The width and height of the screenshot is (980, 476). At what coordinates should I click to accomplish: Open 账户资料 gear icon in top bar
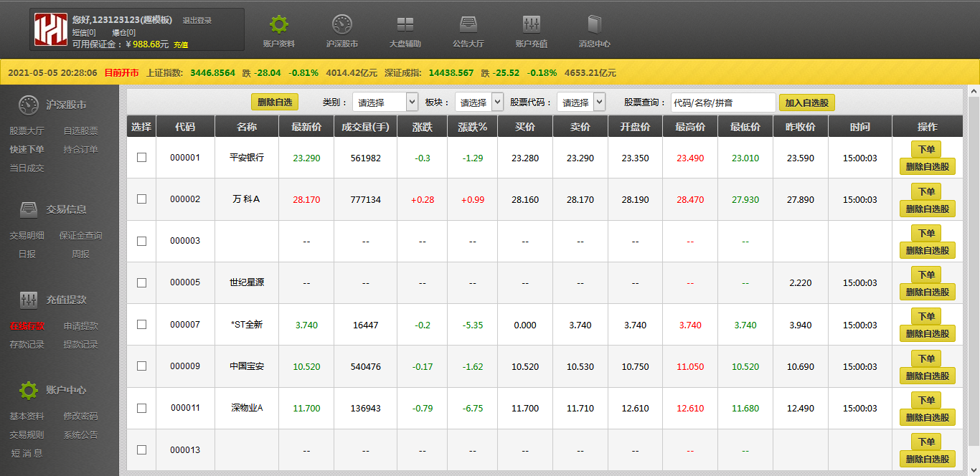(279, 25)
